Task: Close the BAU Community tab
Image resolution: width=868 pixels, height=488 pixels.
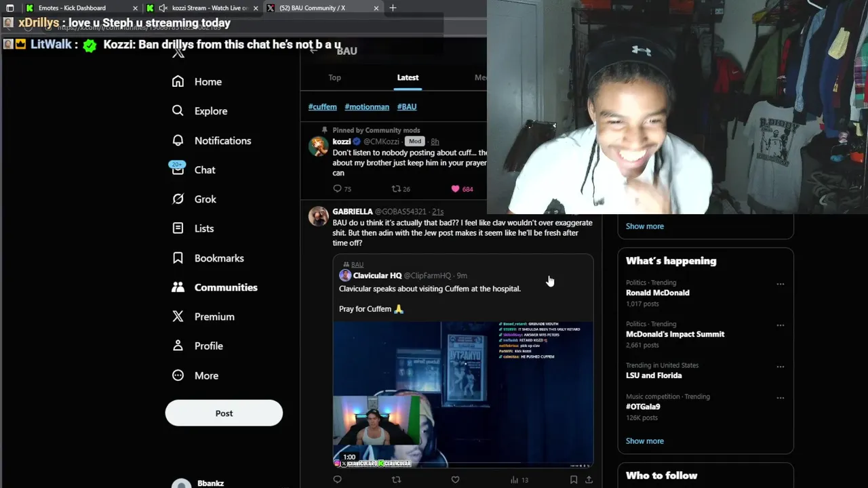Action: pyautogui.click(x=376, y=8)
